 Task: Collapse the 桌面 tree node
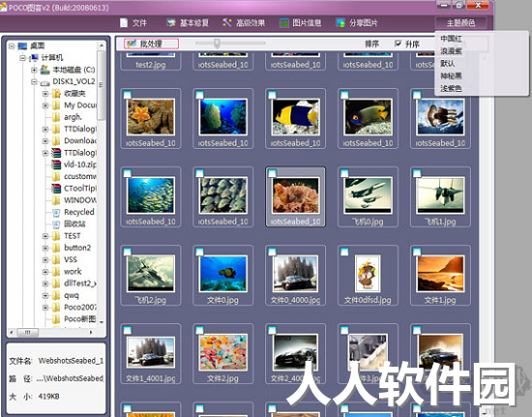pyautogui.click(x=12, y=45)
